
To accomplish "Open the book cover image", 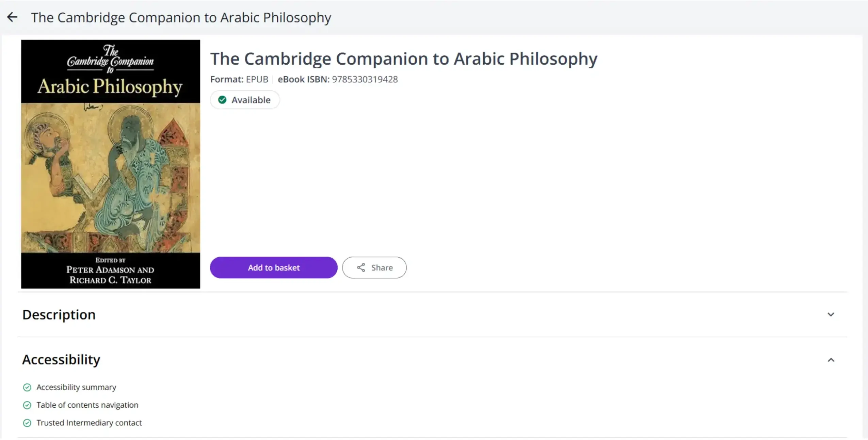I will [111, 164].
